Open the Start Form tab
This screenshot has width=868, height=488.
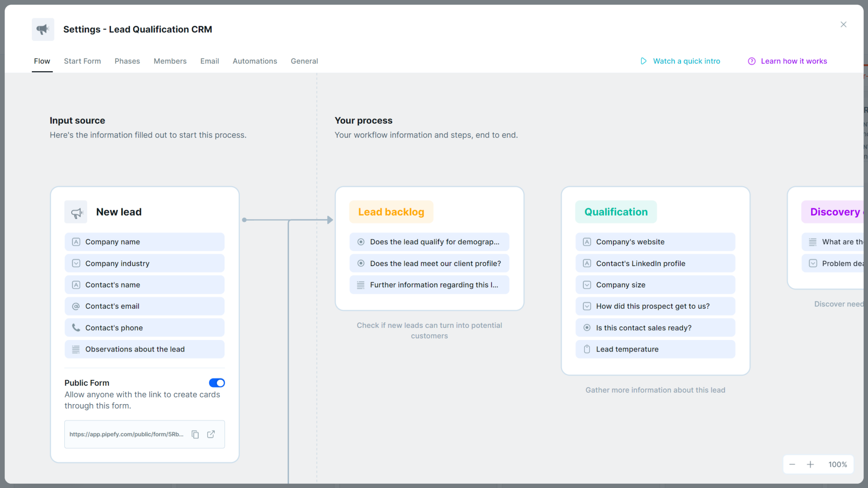[x=82, y=61]
